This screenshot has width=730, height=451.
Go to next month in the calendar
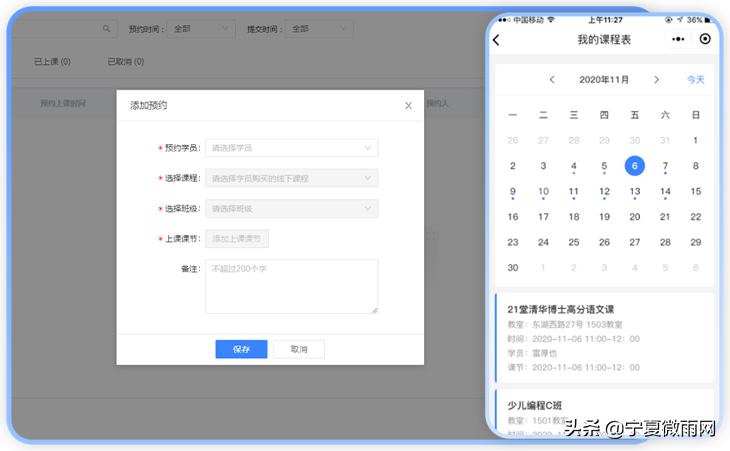(656, 80)
